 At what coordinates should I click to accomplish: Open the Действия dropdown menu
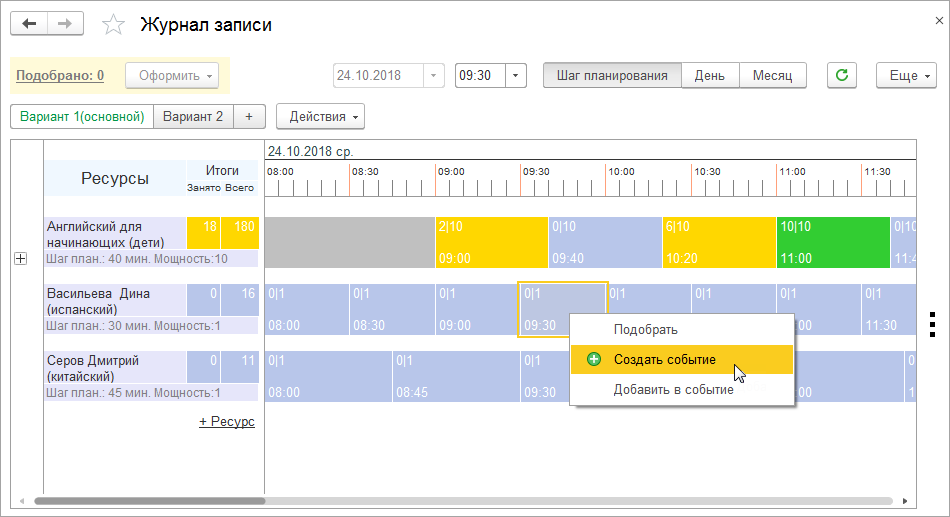320,116
